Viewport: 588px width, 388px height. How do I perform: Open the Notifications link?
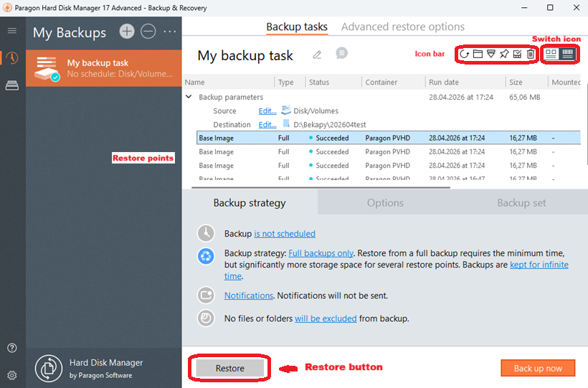(249, 295)
